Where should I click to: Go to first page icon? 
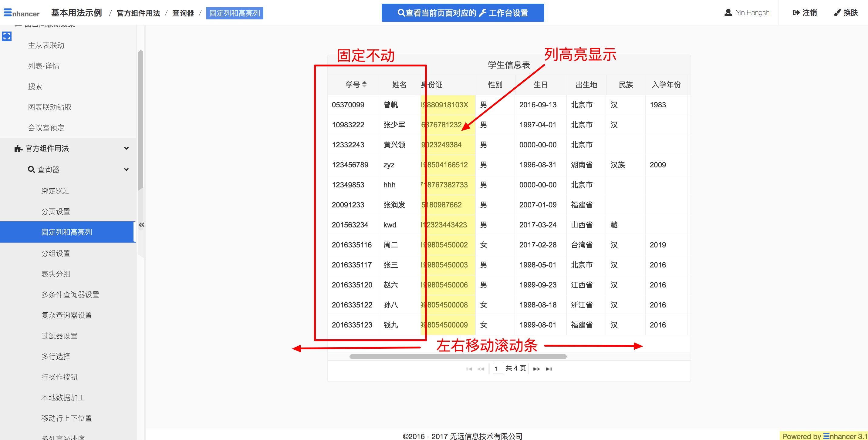pyautogui.click(x=469, y=369)
